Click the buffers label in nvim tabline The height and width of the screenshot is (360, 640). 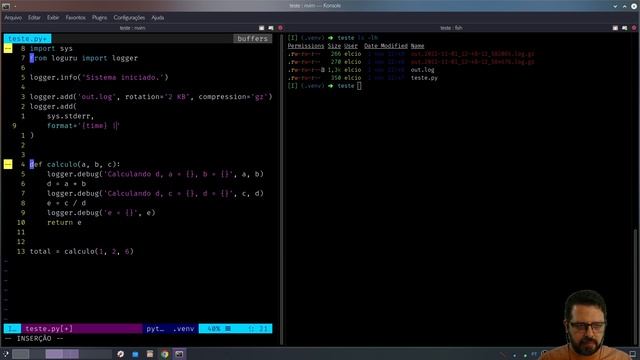point(252,38)
